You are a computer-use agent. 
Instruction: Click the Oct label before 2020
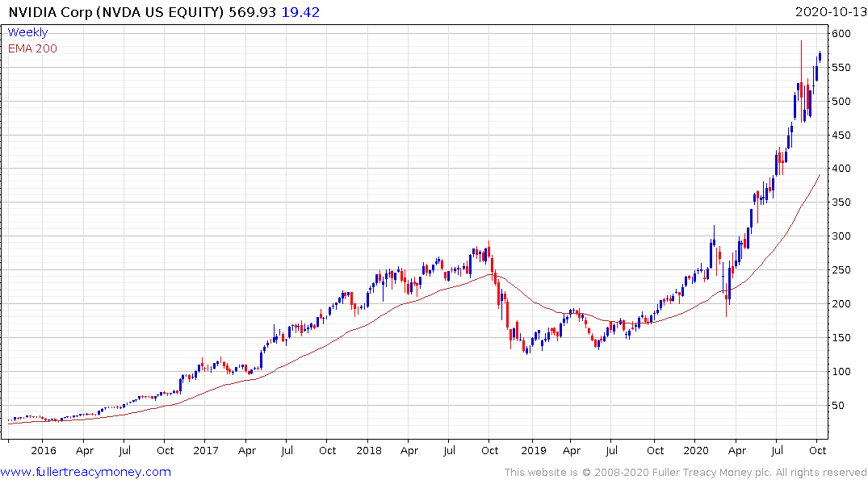(655, 450)
